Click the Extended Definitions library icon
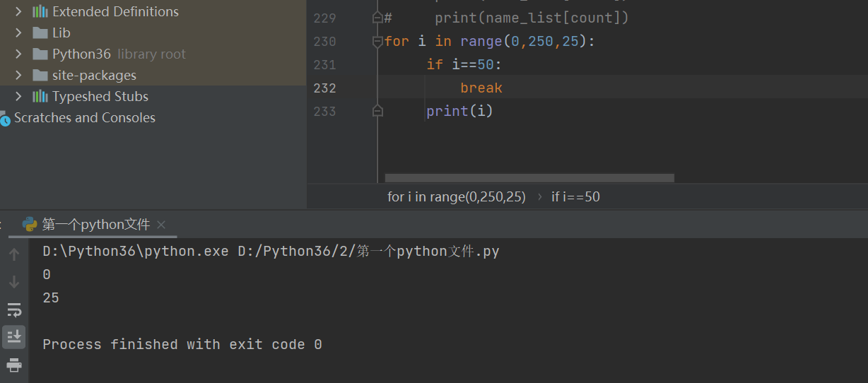868x383 pixels. (40, 11)
